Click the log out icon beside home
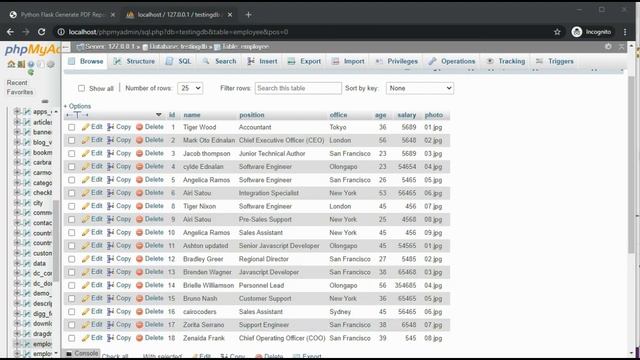The height and width of the screenshot is (360, 640). pos(21,64)
